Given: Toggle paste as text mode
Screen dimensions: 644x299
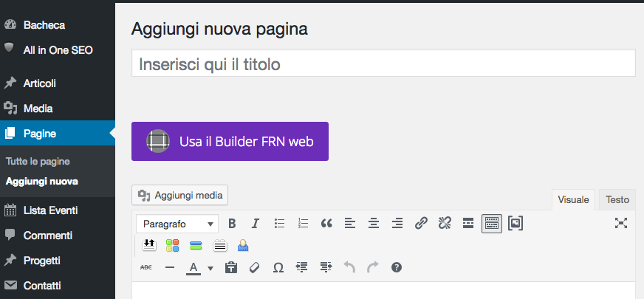Looking at the screenshot, I should point(231,268).
